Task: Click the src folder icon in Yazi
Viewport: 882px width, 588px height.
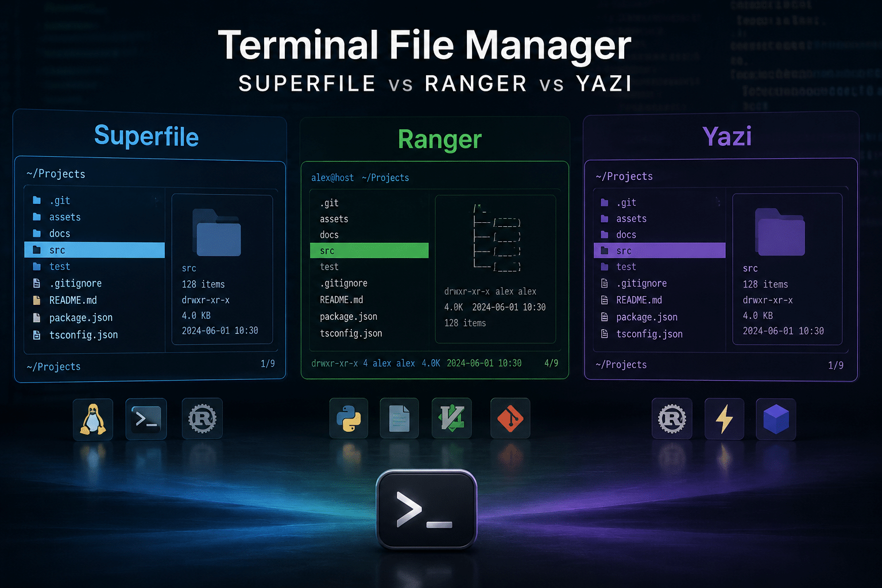Action: click(604, 251)
